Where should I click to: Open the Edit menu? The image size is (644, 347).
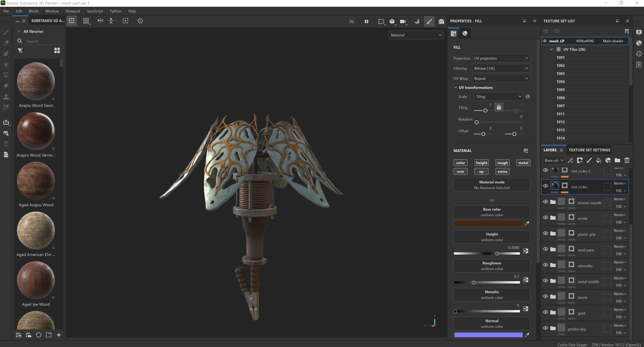(19, 11)
